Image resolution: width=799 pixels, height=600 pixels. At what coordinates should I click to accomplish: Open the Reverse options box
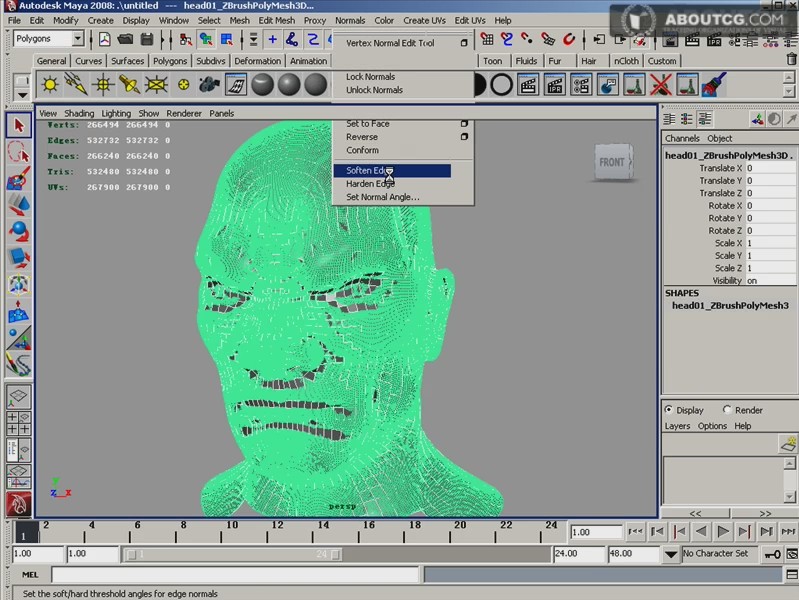[464, 137]
